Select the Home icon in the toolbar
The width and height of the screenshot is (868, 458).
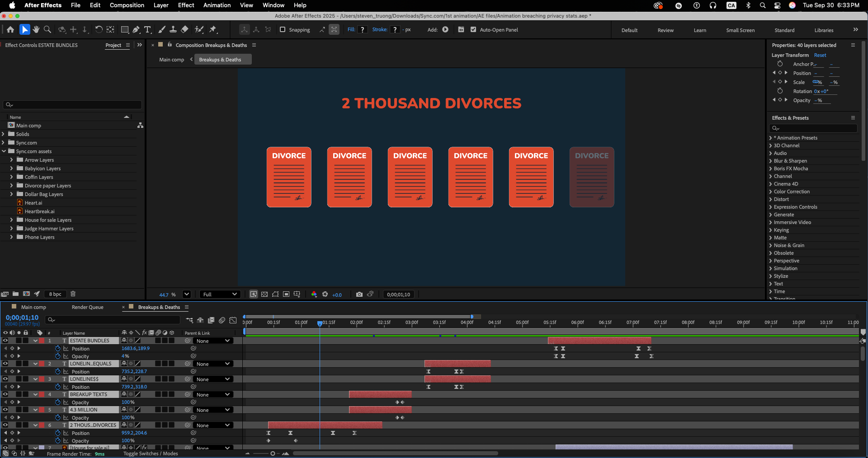pos(10,30)
